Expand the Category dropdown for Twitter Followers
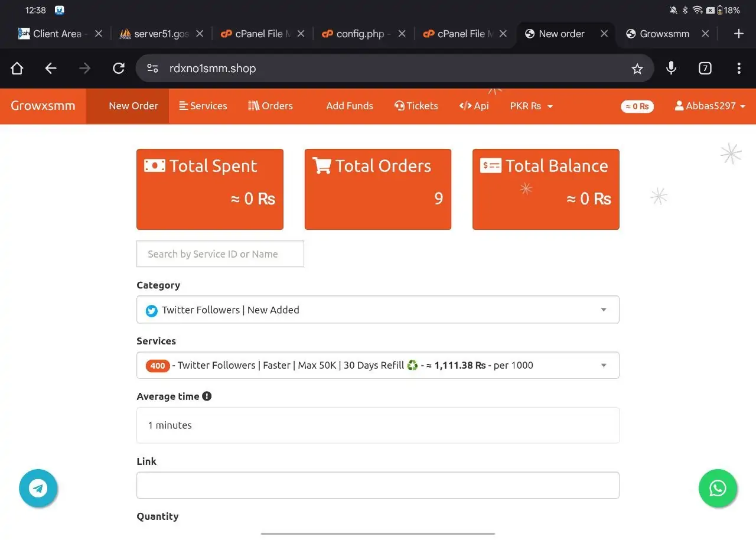The image size is (756, 540). [377, 310]
